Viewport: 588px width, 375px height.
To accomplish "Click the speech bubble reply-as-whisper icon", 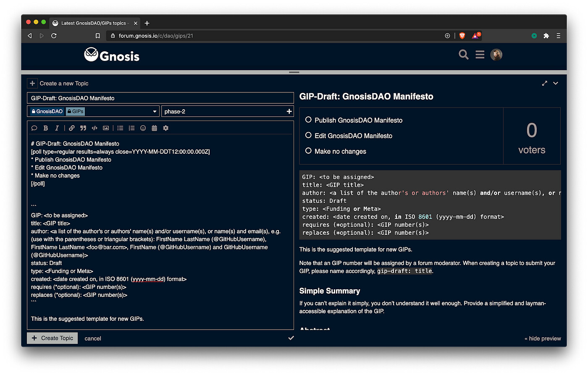I will click(34, 128).
